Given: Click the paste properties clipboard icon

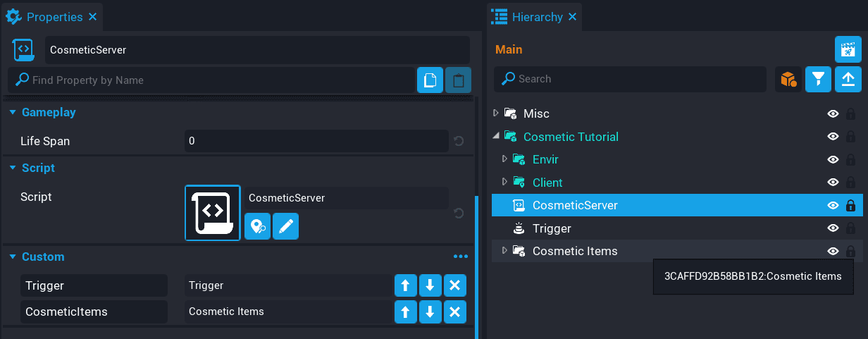Looking at the screenshot, I should tap(458, 80).
